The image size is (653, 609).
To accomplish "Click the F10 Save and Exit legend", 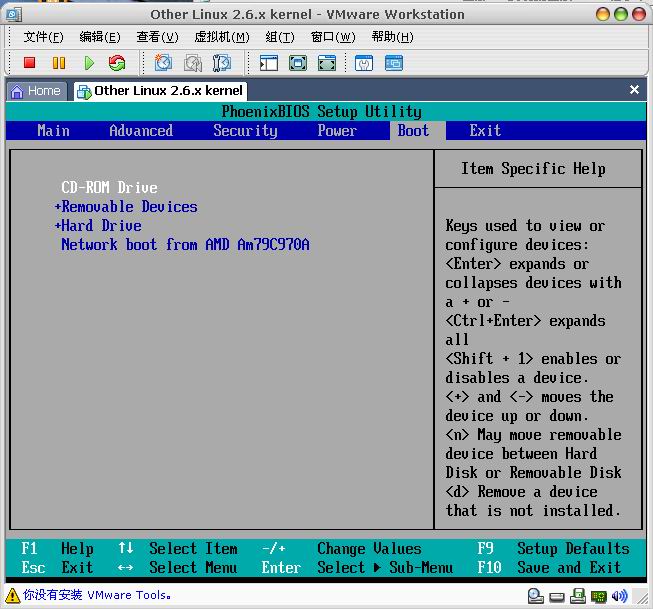I will click(x=549, y=568).
